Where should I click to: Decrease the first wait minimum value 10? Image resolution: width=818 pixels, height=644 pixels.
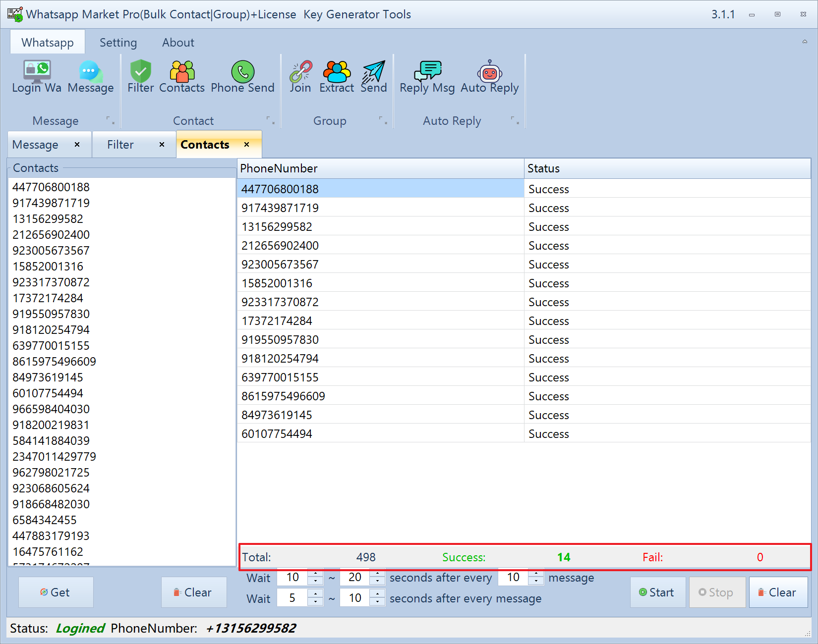[316, 581]
